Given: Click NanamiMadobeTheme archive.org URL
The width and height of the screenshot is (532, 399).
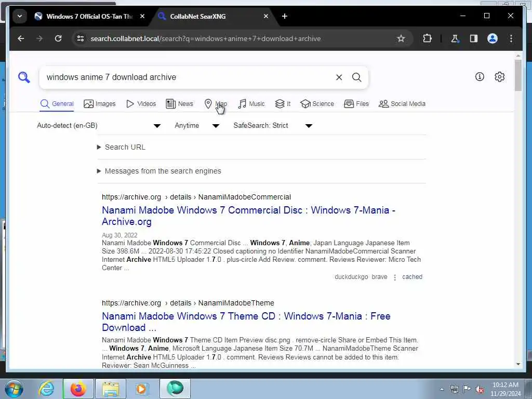Looking at the screenshot, I should click(188, 303).
